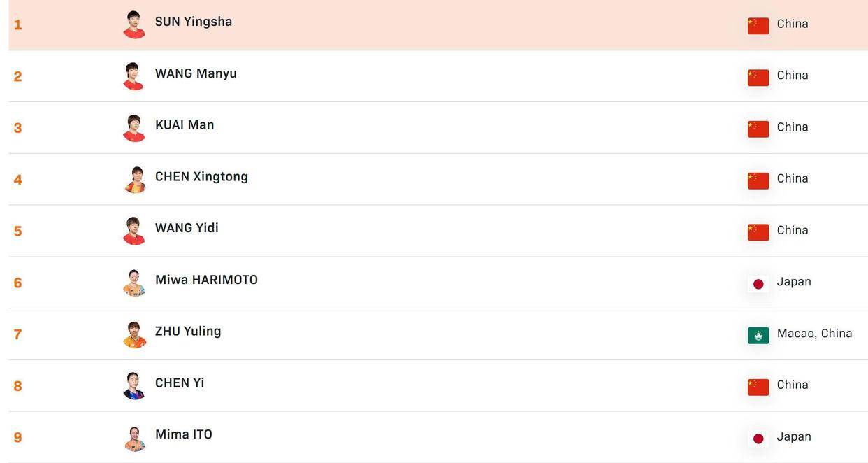868x463 pixels.
Task: Click the "Macao, China" country label
Action: [x=814, y=334]
